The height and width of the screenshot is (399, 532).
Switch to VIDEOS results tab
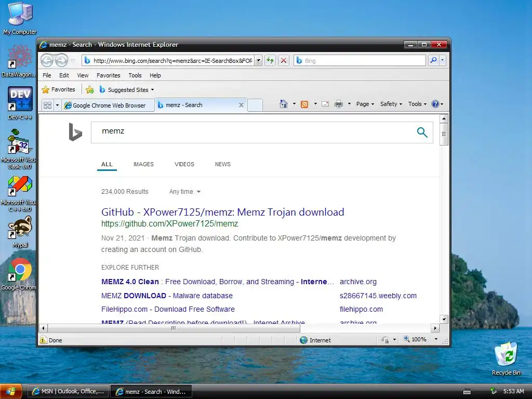coord(184,164)
